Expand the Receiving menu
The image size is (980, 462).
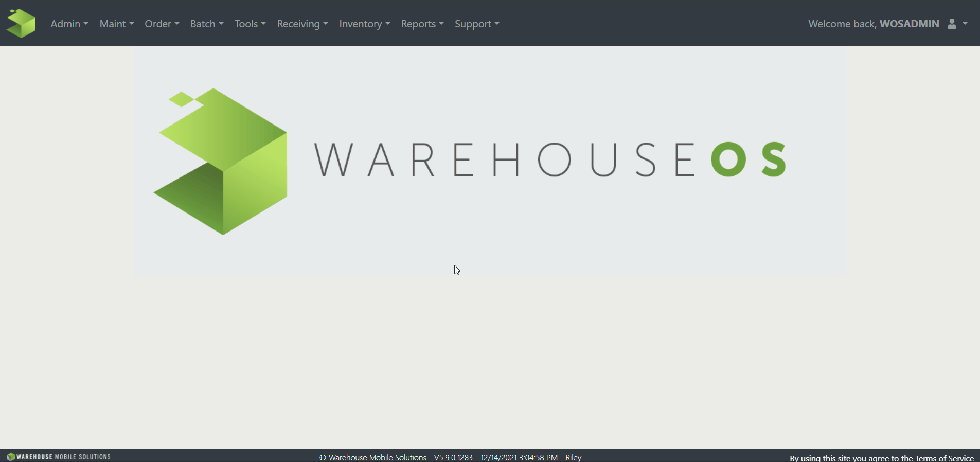302,24
